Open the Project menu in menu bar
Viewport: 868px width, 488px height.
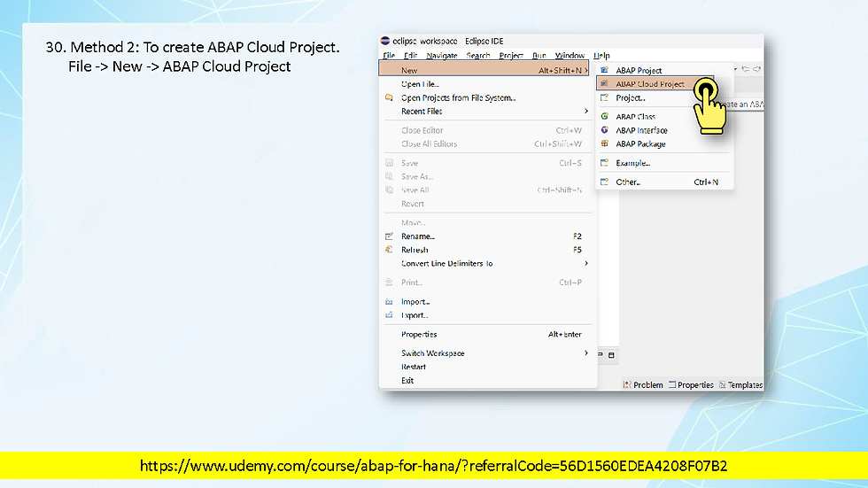(x=510, y=55)
